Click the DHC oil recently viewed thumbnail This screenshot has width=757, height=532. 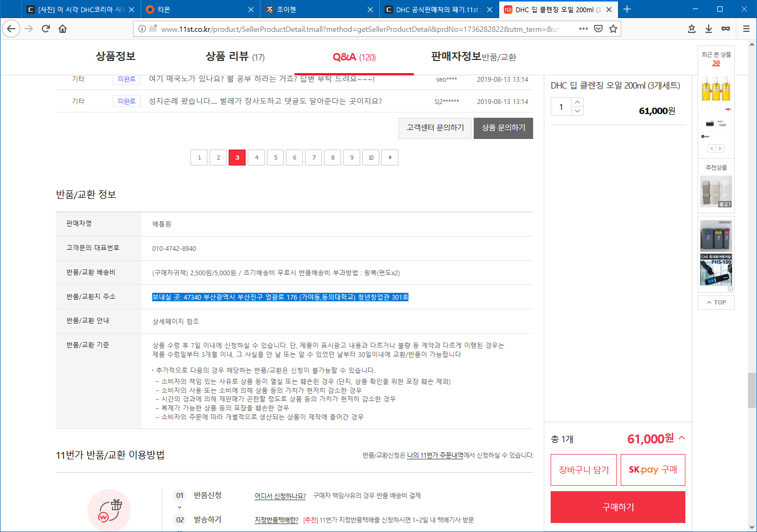[x=716, y=88]
